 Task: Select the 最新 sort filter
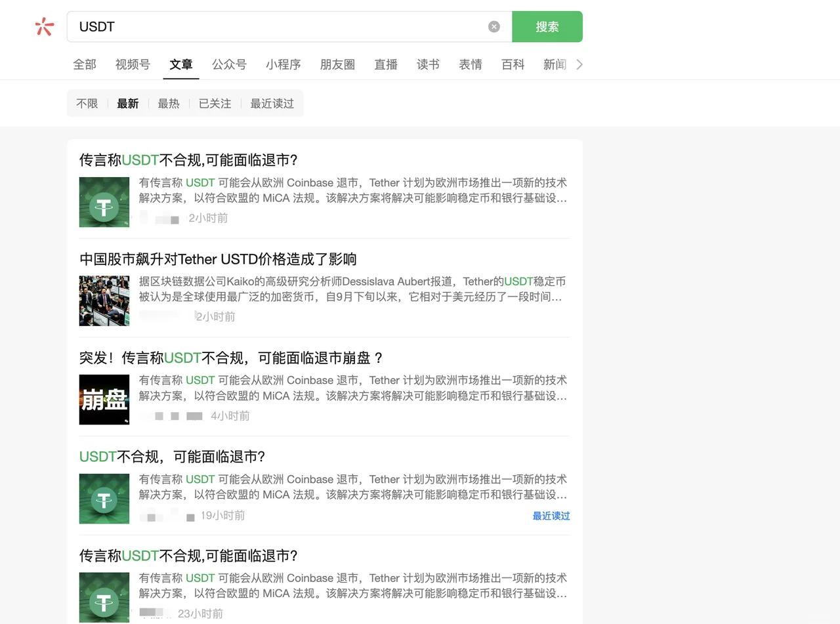[128, 103]
